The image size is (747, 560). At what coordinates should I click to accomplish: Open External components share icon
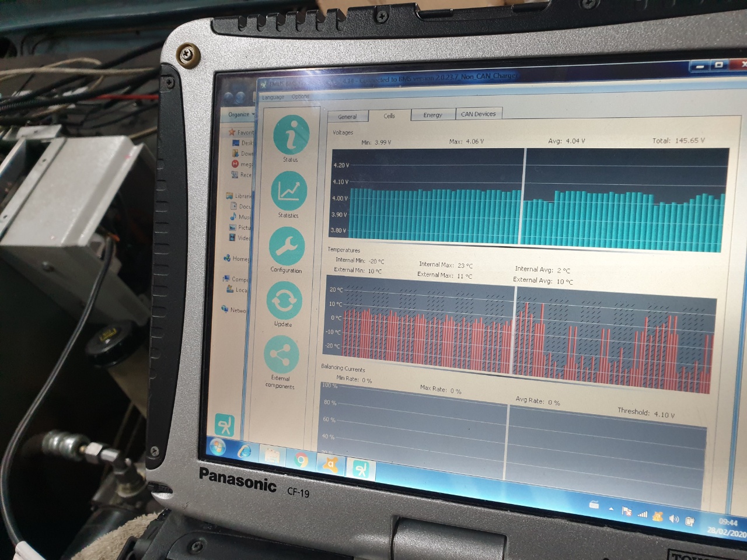(x=281, y=355)
